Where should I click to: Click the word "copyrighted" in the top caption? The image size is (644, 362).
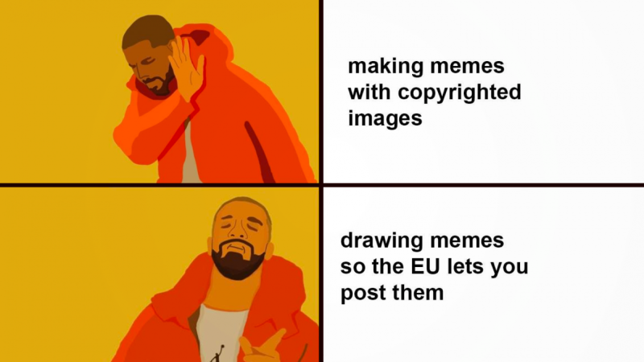tap(459, 93)
